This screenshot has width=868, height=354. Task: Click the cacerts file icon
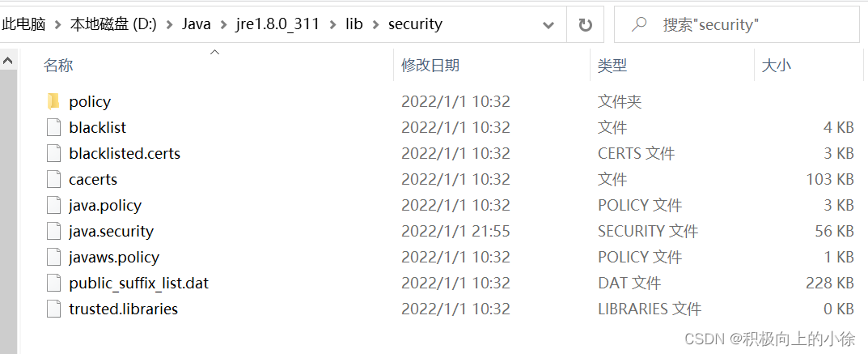coord(53,180)
